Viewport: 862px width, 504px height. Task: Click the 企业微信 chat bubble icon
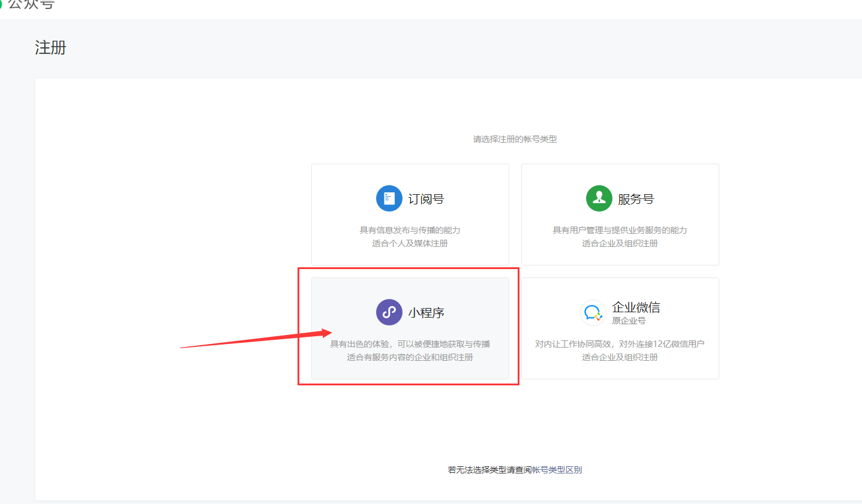(x=593, y=312)
